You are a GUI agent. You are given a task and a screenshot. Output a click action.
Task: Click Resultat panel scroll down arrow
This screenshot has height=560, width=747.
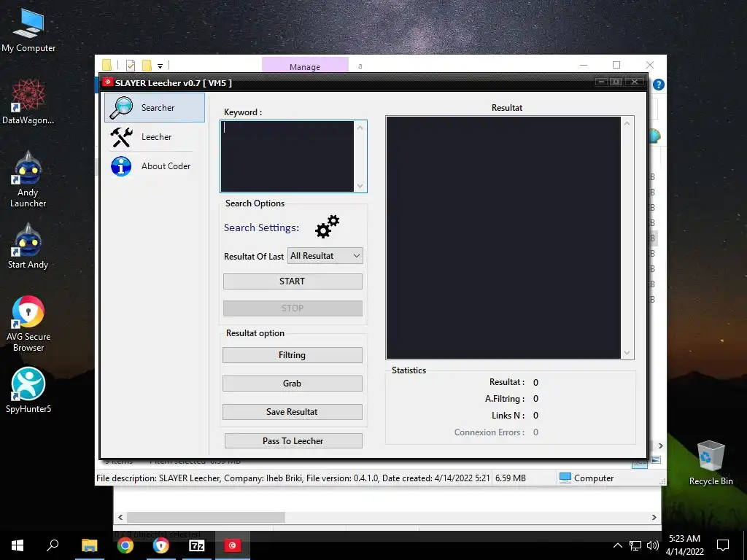tap(627, 353)
